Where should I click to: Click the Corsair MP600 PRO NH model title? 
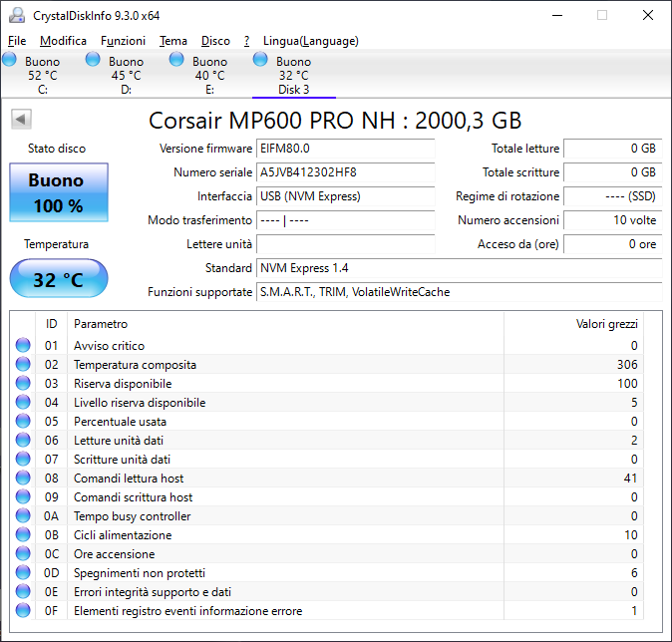click(335, 121)
